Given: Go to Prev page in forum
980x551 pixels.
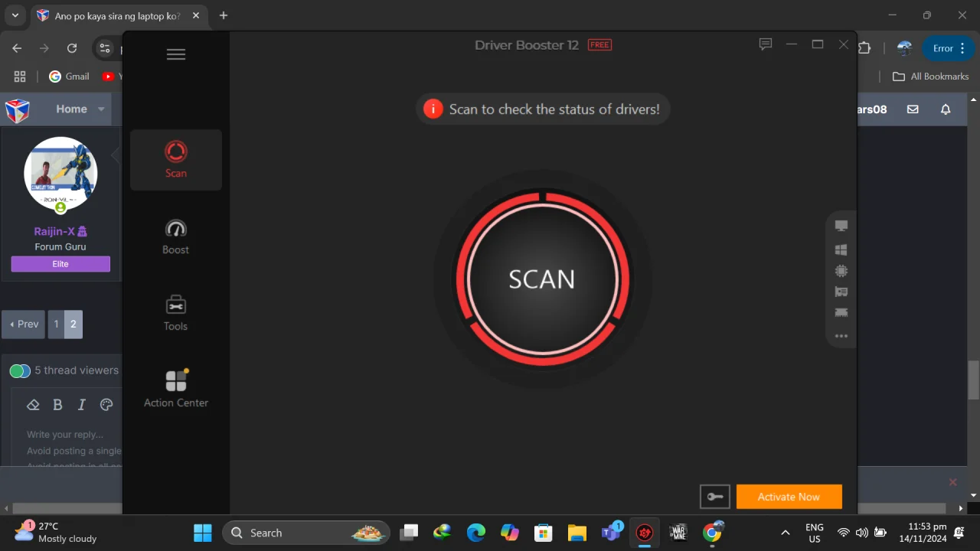Looking at the screenshot, I should click(24, 324).
